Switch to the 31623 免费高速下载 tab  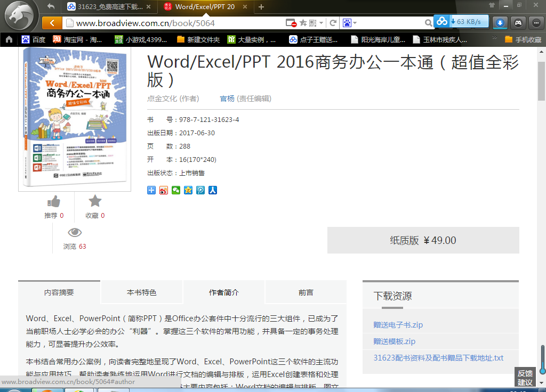pyautogui.click(x=109, y=6)
